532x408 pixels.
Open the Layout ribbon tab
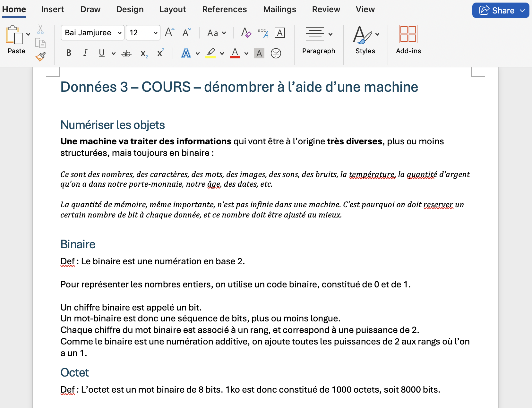172,9
